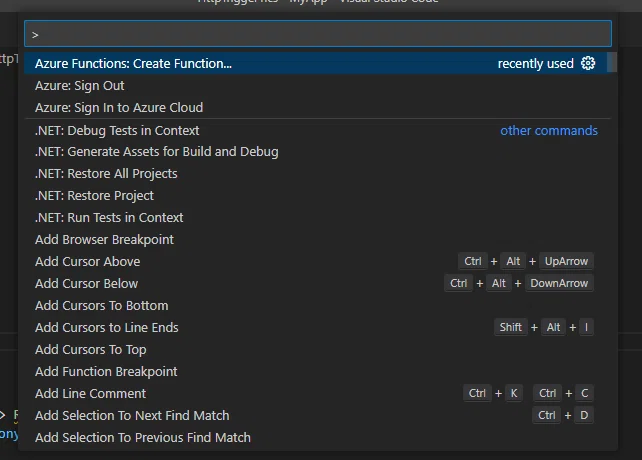The height and width of the screenshot is (460, 642).
Task: Click the command palette input field
Action: pyautogui.click(x=318, y=34)
